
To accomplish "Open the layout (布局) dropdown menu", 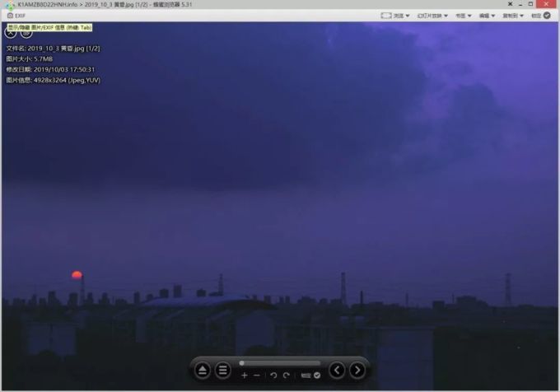I will point(463,16).
